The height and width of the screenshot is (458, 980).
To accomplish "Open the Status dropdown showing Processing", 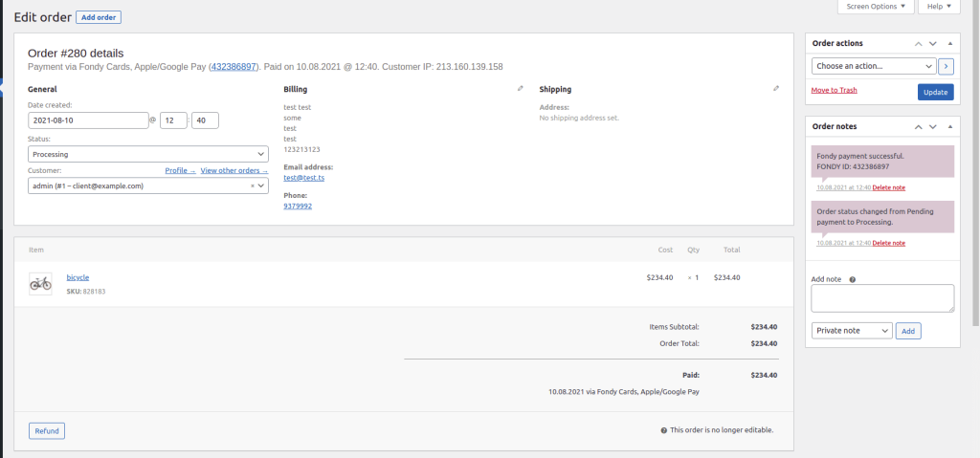I will (x=147, y=154).
